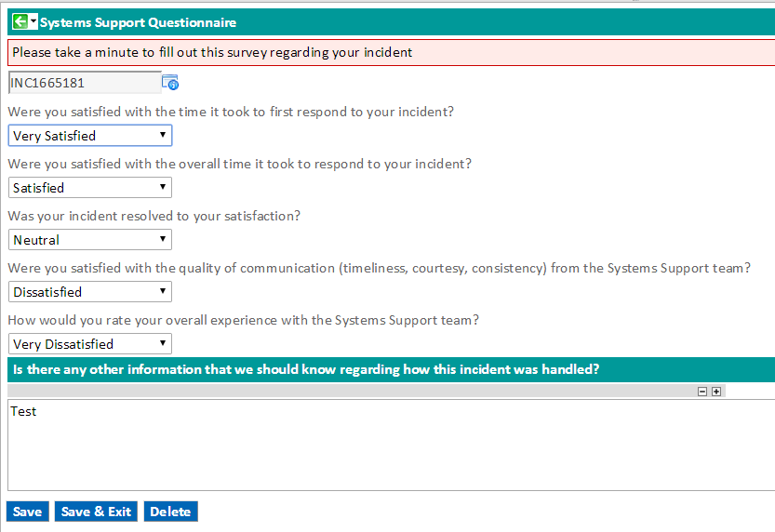Open the small arrow menu beside the back icon

[33, 21]
